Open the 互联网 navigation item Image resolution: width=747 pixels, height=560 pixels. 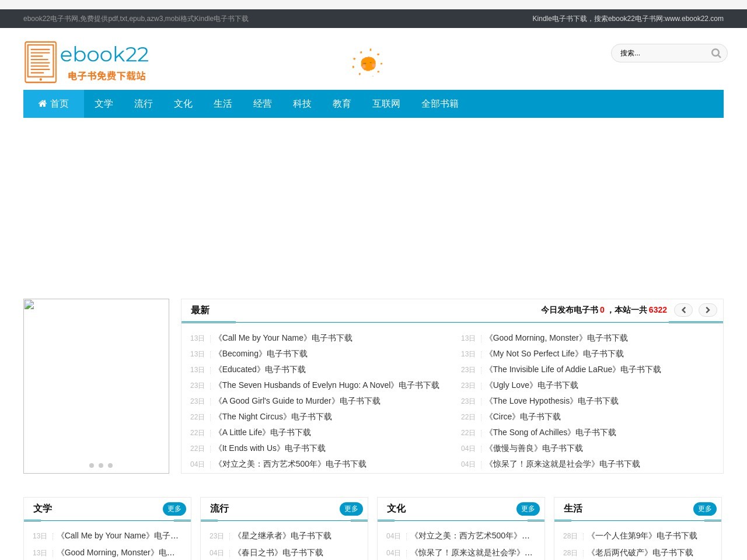coord(386,104)
